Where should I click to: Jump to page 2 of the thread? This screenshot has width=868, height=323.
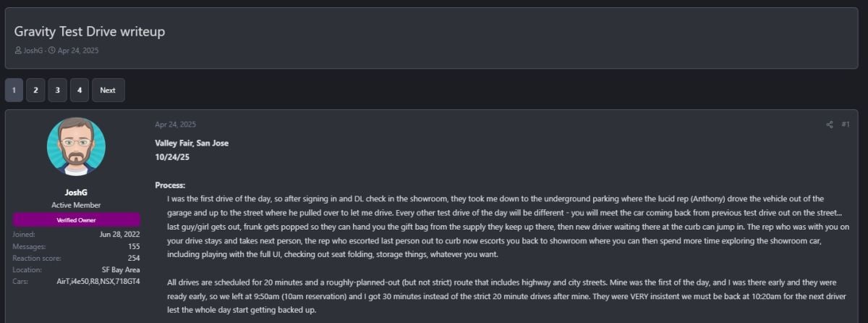click(x=35, y=91)
